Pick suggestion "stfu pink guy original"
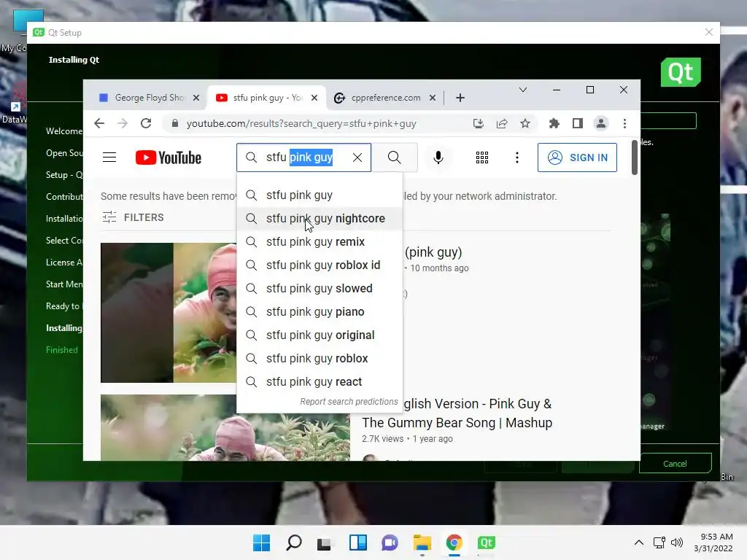 click(320, 335)
